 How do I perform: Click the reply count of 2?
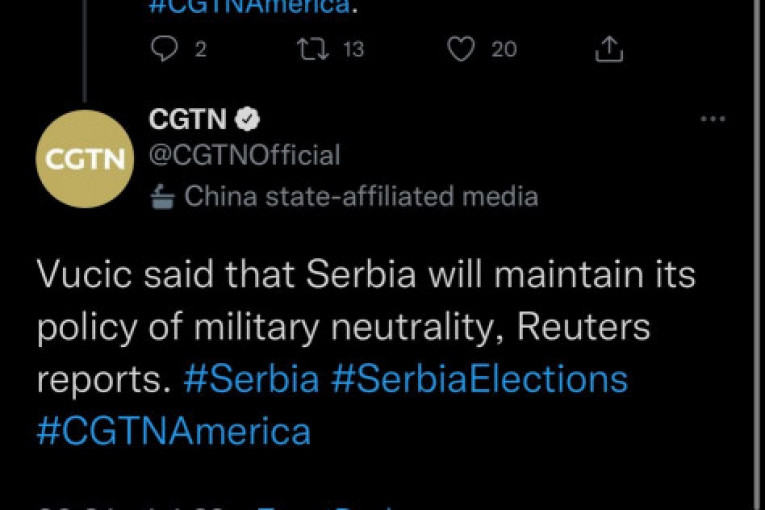(x=201, y=49)
